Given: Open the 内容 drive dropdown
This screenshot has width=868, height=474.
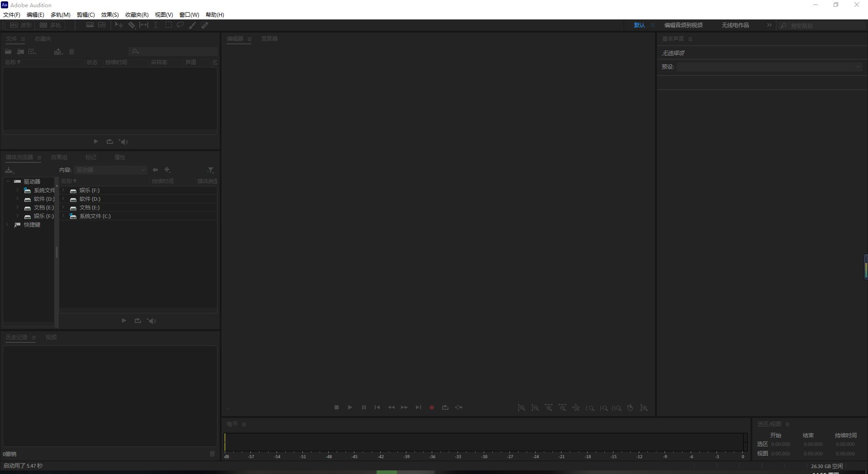Looking at the screenshot, I should (x=111, y=170).
